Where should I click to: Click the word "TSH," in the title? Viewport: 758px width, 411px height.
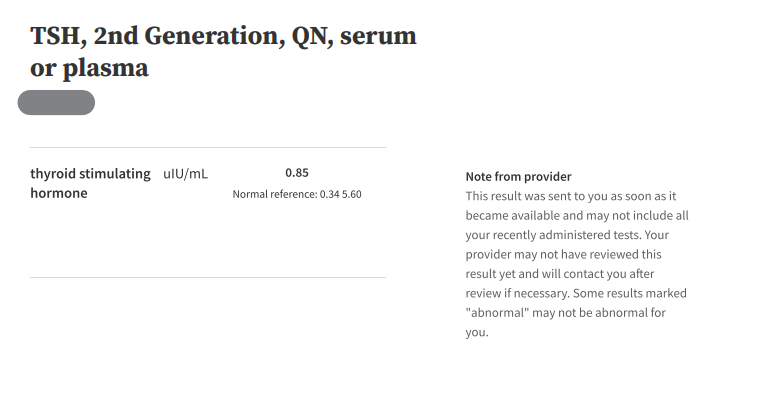pyautogui.click(x=57, y=37)
